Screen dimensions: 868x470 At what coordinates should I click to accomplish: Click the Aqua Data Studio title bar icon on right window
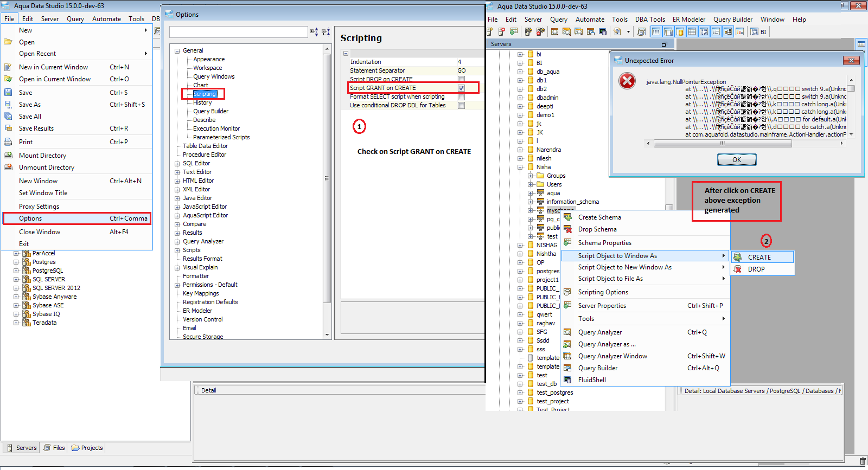pos(490,6)
